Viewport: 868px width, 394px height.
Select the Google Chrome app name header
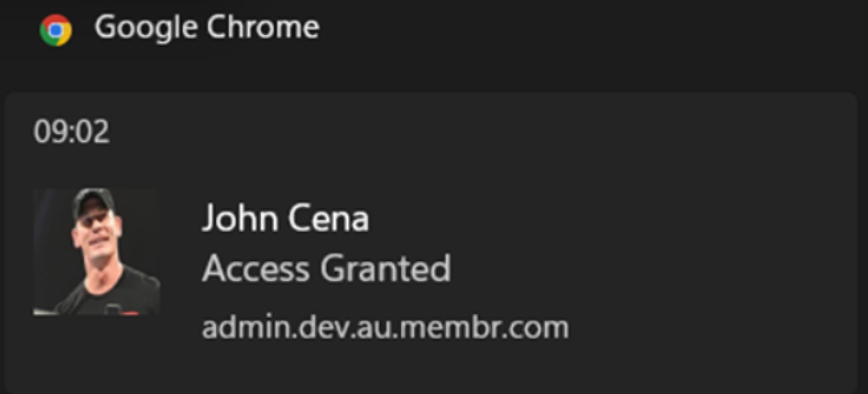[207, 28]
